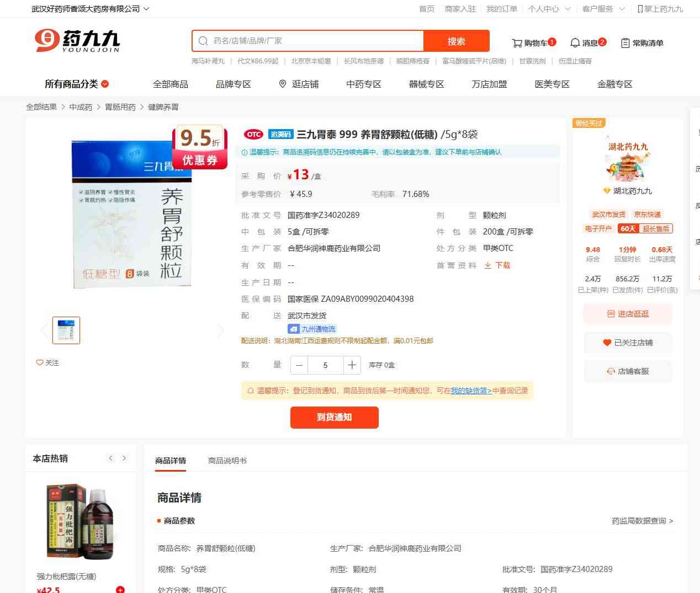
Task: Select the product image thumbnail
Action: 66,330
